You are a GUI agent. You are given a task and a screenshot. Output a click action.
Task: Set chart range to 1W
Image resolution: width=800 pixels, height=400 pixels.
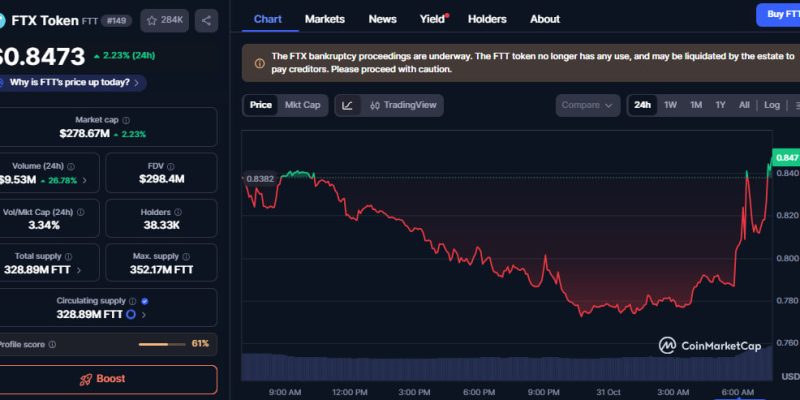(x=670, y=105)
